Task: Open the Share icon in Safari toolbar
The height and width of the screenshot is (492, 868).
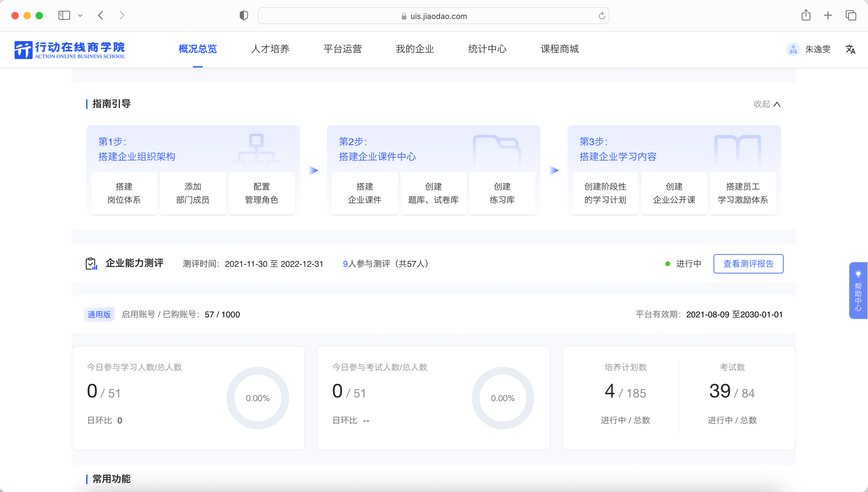Action: 806,15
